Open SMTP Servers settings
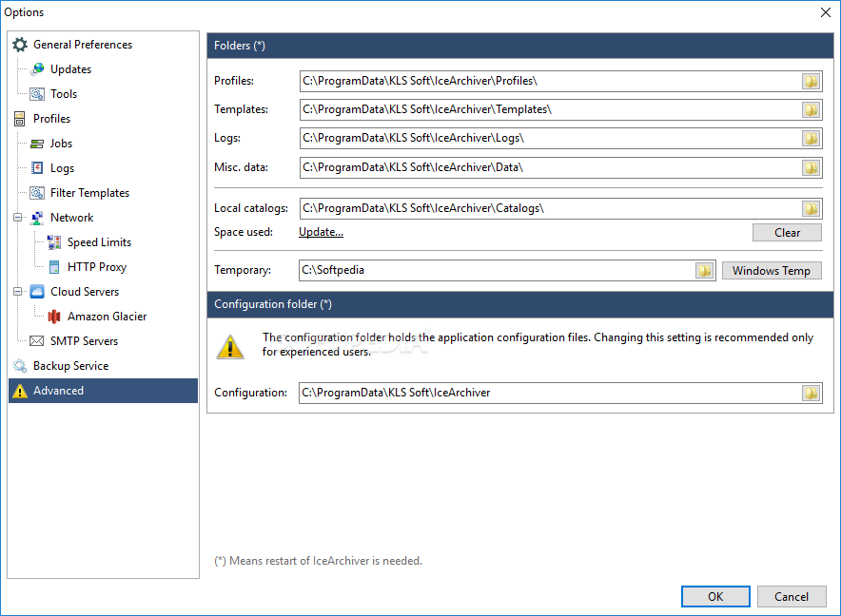The width and height of the screenshot is (841, 616). tap(85, 341)
